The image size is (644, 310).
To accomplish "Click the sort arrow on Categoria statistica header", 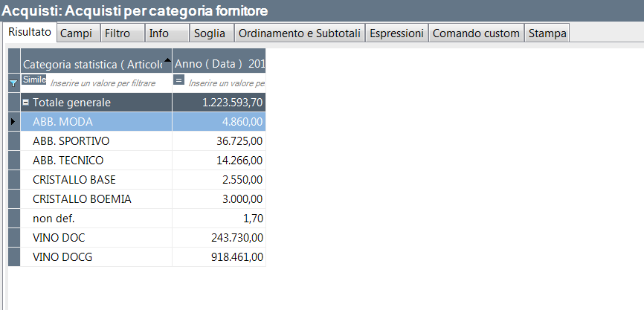I will (x=167, y=59).
